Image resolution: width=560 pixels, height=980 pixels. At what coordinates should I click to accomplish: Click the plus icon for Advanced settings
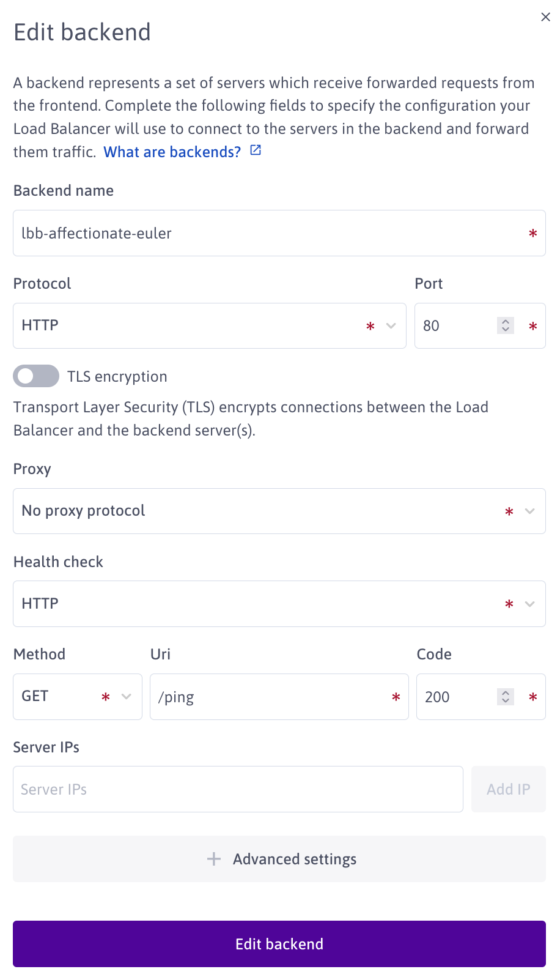click(214, 859)
